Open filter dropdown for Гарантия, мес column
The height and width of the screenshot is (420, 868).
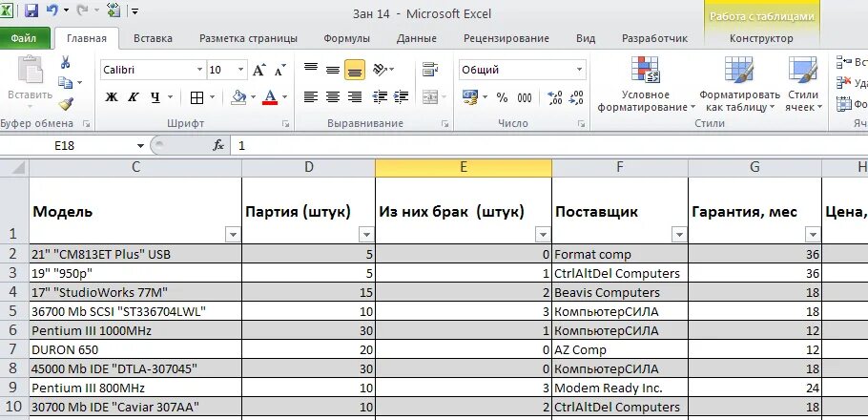pos(813,235)
